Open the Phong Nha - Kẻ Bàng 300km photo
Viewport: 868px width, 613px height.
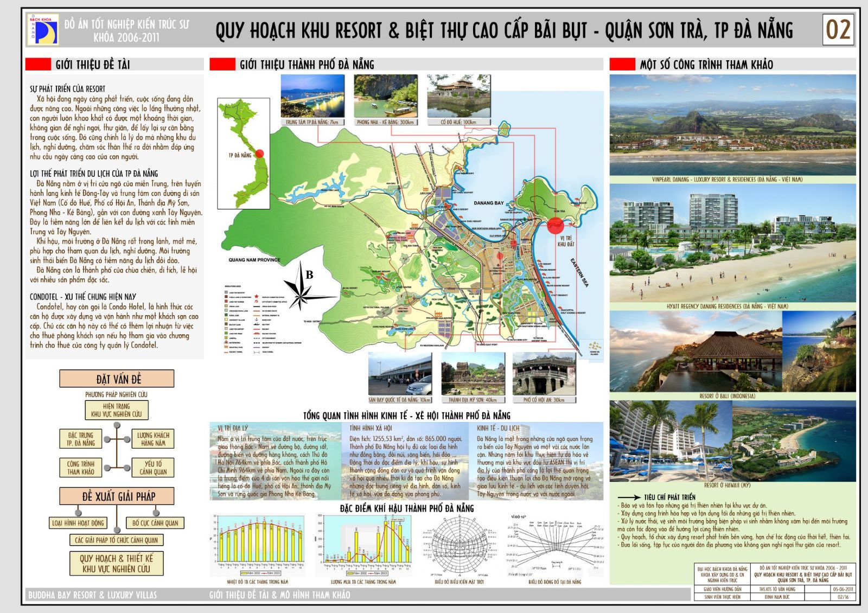386,97
